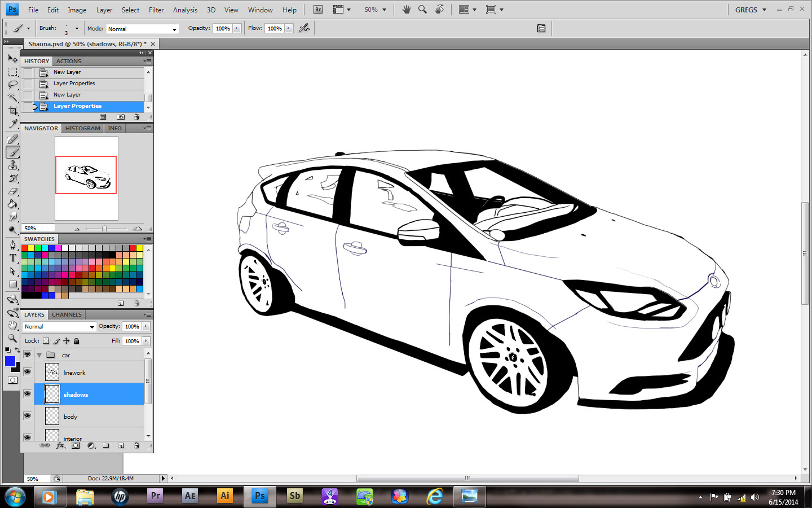Toggle visibility of the body layer
812x508 pixels.
[x=27, y=416]
